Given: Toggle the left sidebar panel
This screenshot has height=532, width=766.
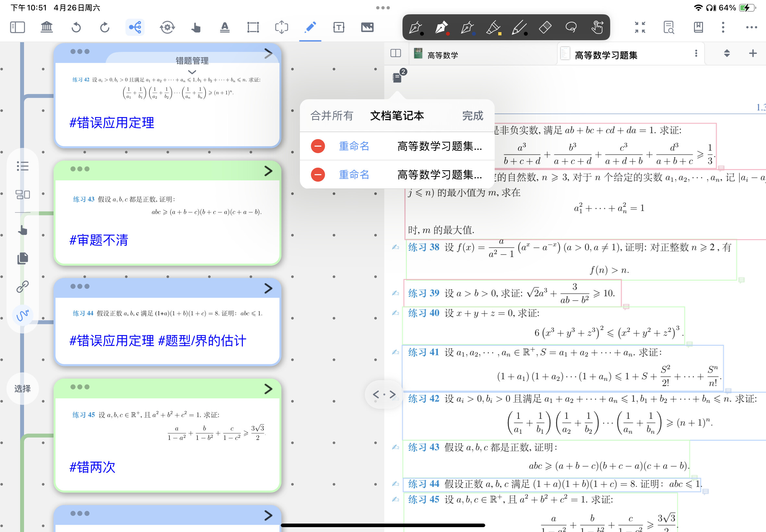Looking at the screenshot, I should tap(17, 27).
